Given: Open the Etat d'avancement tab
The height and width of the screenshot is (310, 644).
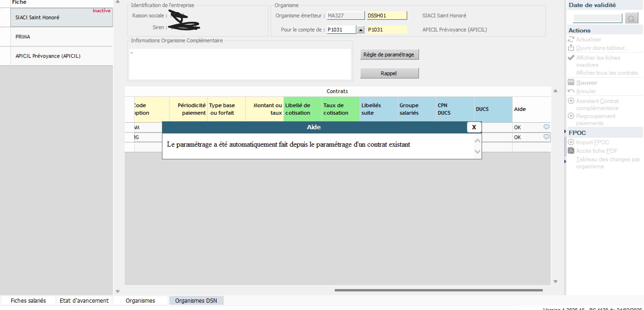Looking at the screenshot, I should (84, 301).
